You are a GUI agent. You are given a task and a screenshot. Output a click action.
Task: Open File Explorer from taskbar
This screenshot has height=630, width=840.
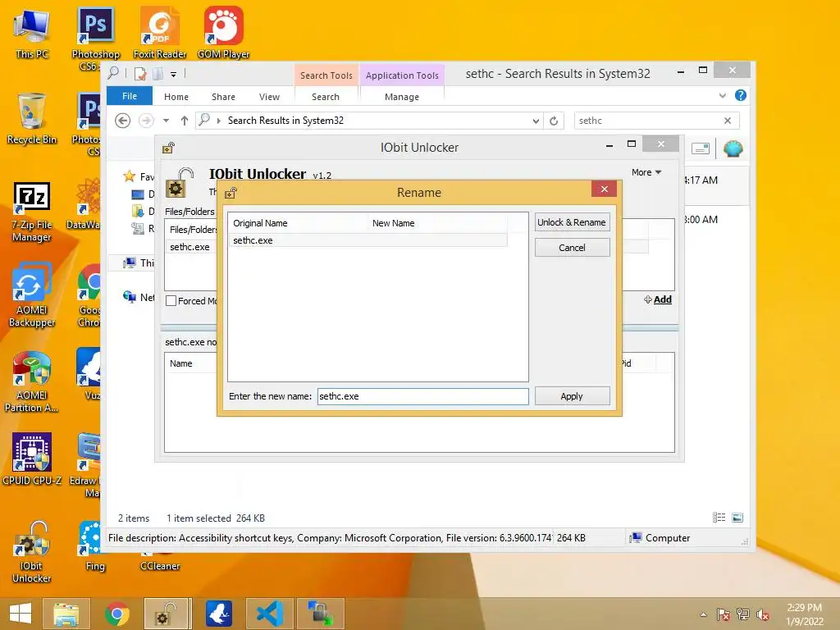[66, 614]
